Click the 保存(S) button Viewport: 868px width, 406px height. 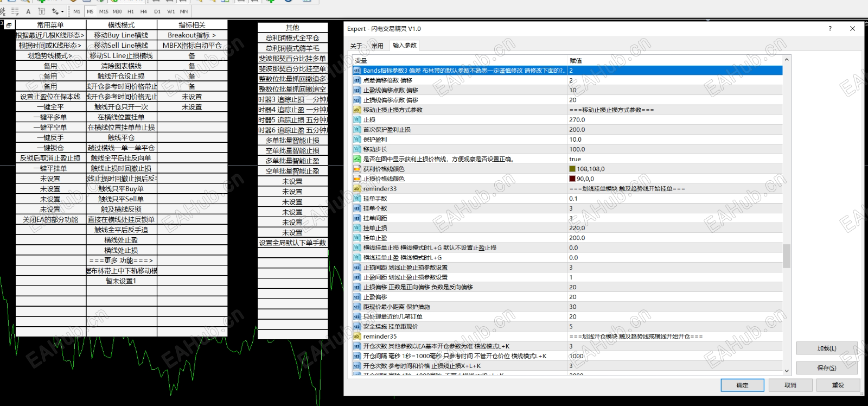[827, 368]
